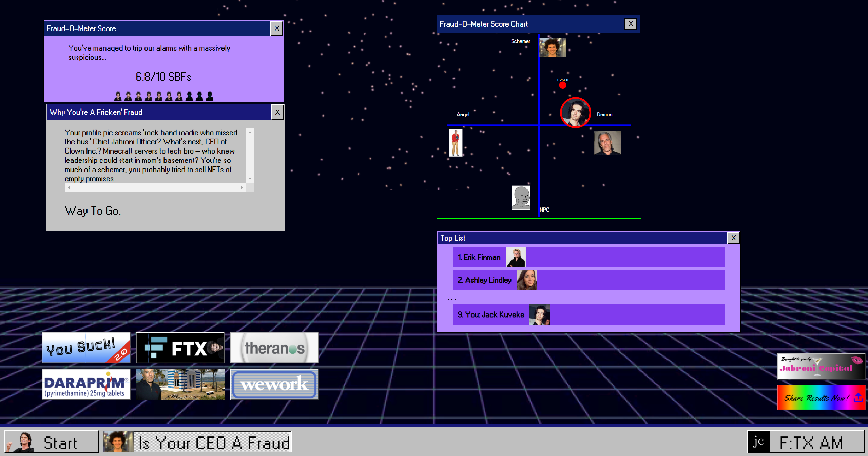Select the Daraprim tablets tile
Screen dimensions: 868x456
(86, 384)
